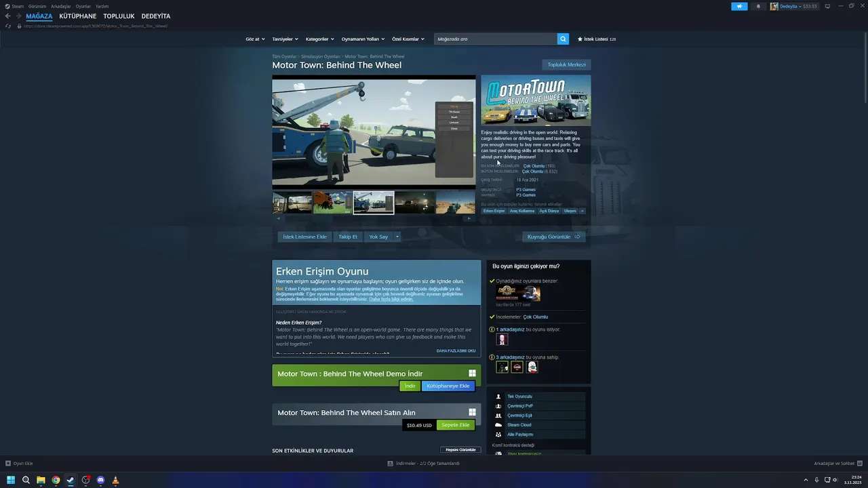Image resolution: width=868 pixels, height=488 pixels.
Task: Click the Tek Oyunculu single-player icon
Action: pos(498,396)
